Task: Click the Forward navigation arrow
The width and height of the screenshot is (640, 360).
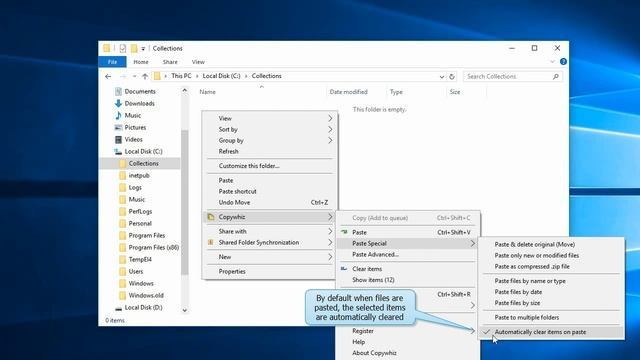Action: click(x=122, y=76)
